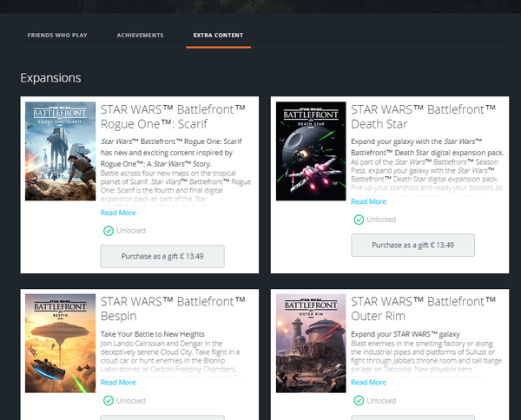Read More about the Bespin expansion
Screen dimensions: 521x420
[x=118, y=383]
